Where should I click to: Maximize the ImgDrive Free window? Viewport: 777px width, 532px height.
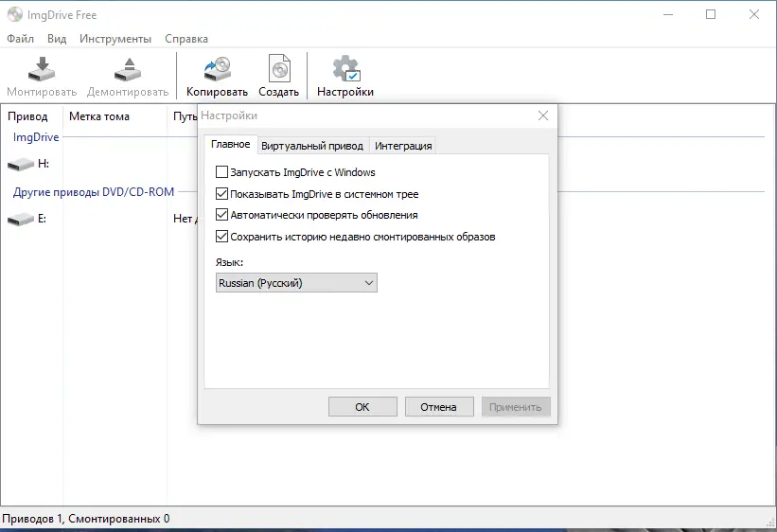[711, 14]
